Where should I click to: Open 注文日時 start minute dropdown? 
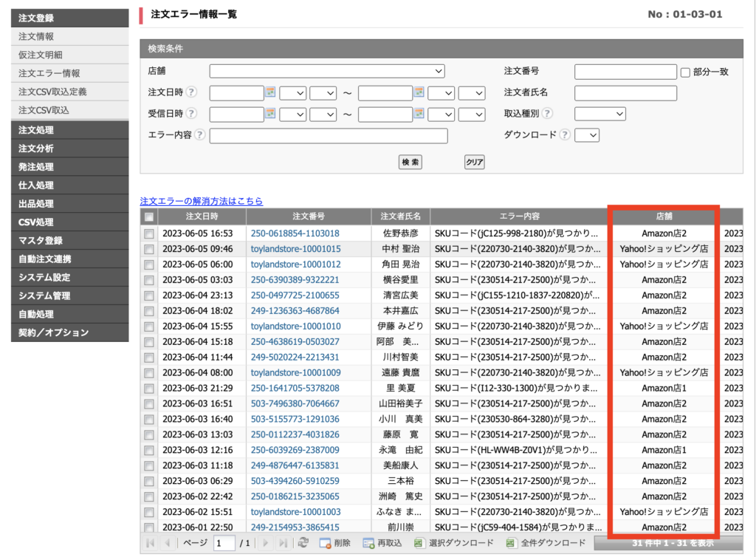[323, 92]
